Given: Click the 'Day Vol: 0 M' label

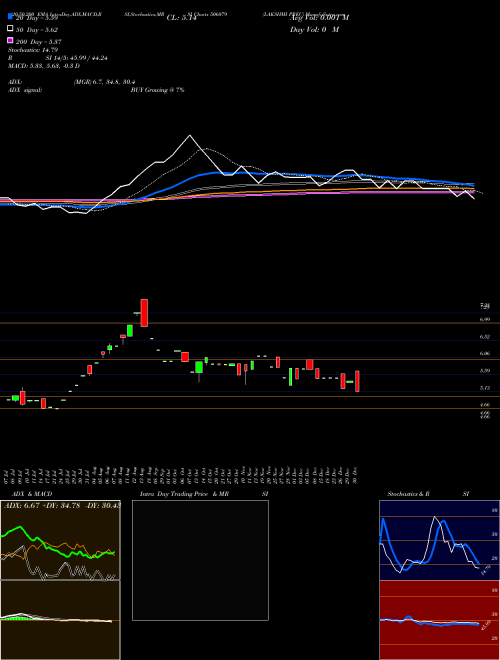Looking at the screenshot, I should coord(315,29).
